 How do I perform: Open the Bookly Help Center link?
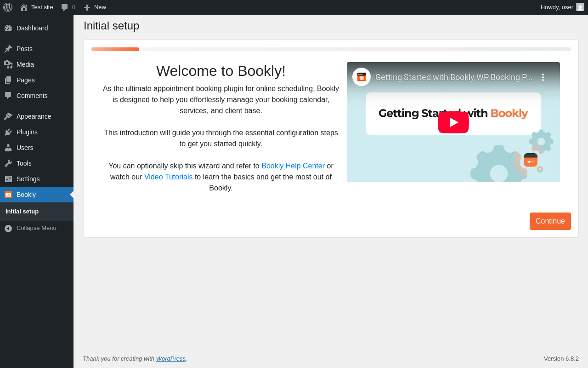pos(293,166)
